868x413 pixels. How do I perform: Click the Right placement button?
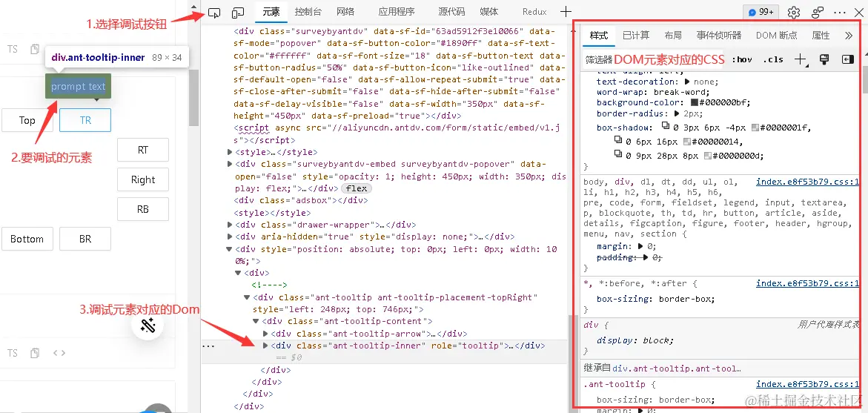[x=143, y=179]
